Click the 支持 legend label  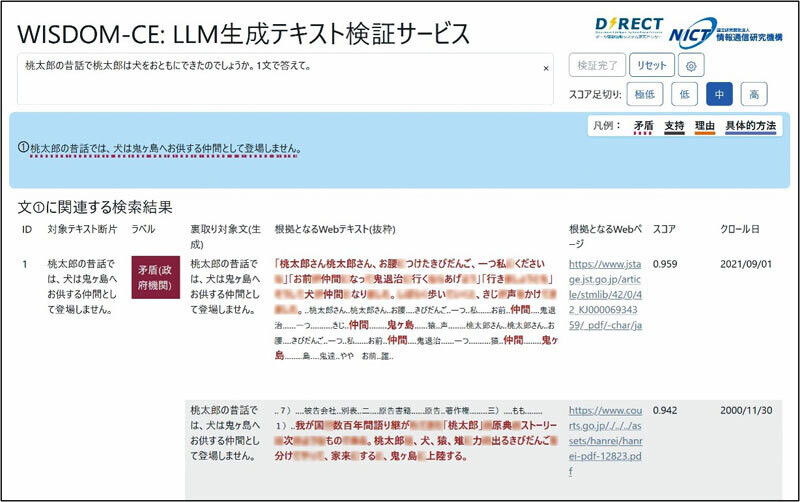click(x=673, y=126)
